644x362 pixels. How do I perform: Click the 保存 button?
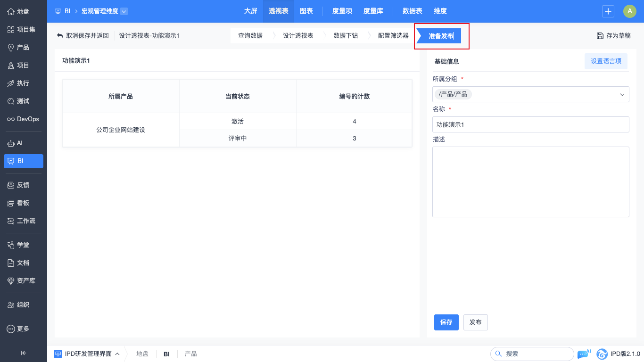(x=446, y=322)
